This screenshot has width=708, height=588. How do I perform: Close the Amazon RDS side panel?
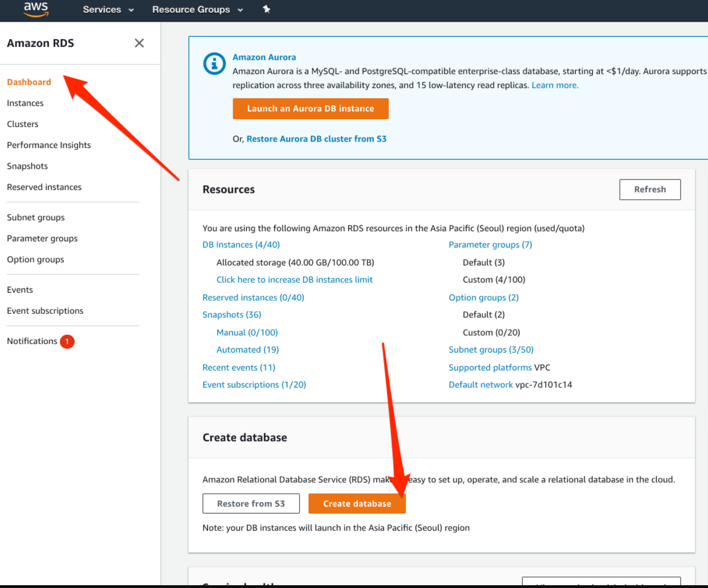pyautogui.click(x=139, y=43)
